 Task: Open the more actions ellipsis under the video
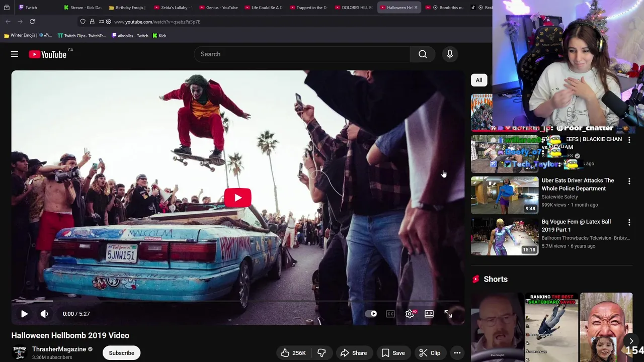pyautogui.click(x=457, y=353)
